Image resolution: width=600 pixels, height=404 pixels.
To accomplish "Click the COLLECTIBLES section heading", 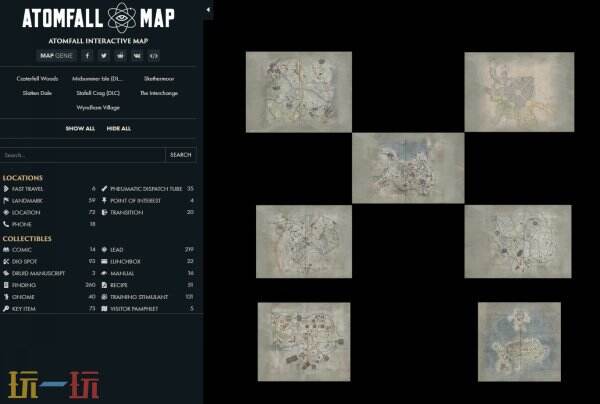I will 27,239.
